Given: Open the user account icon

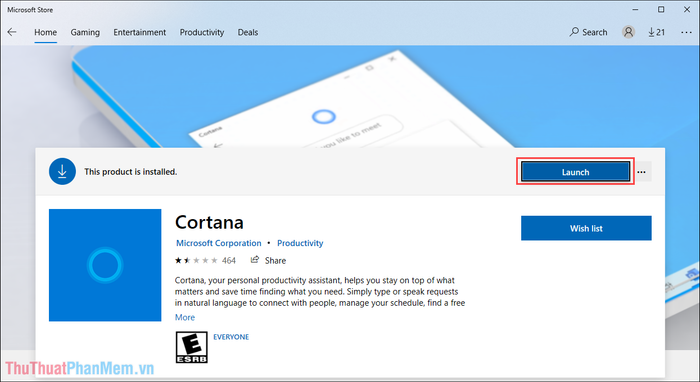Looking at the screenshot, I should pos(629,32).
